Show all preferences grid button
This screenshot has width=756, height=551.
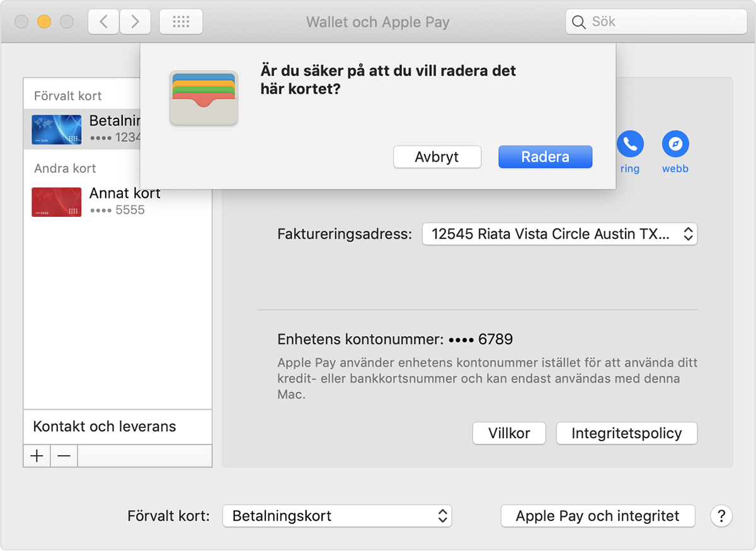(181, 22)
